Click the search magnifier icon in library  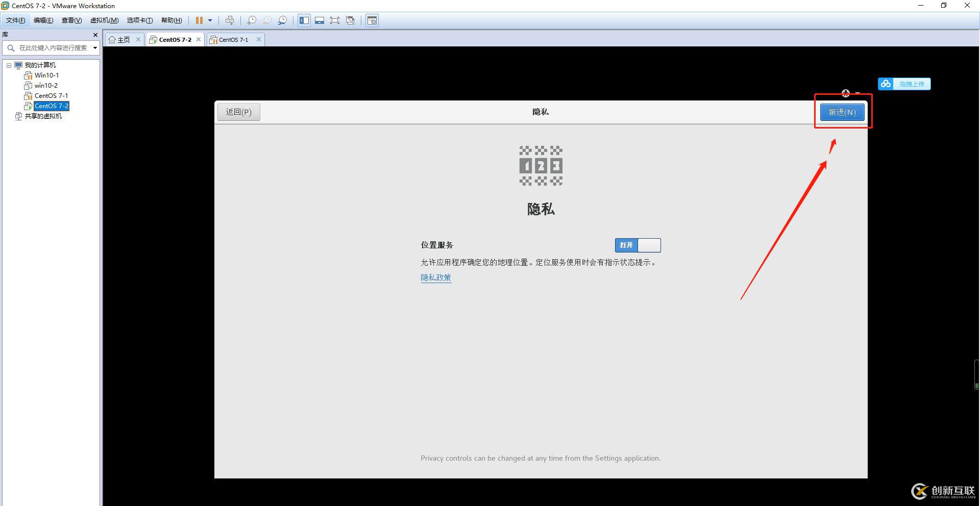(x=11, y=48)
